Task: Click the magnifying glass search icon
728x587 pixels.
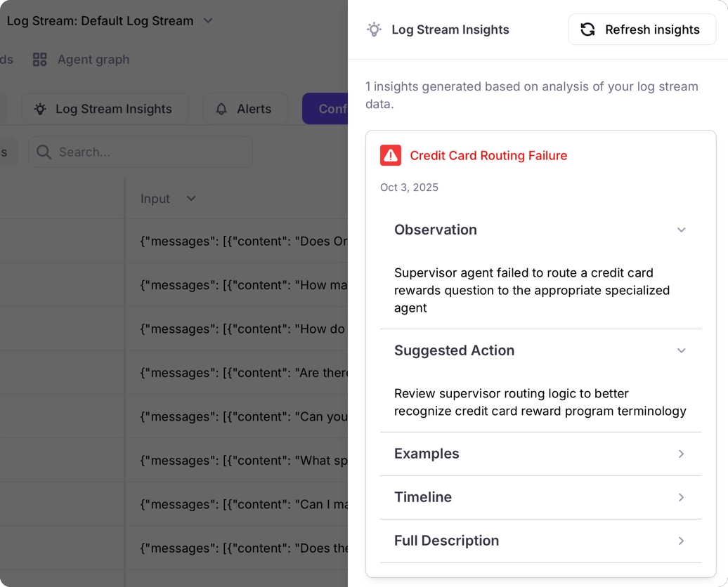Action: tap(44, 152)
